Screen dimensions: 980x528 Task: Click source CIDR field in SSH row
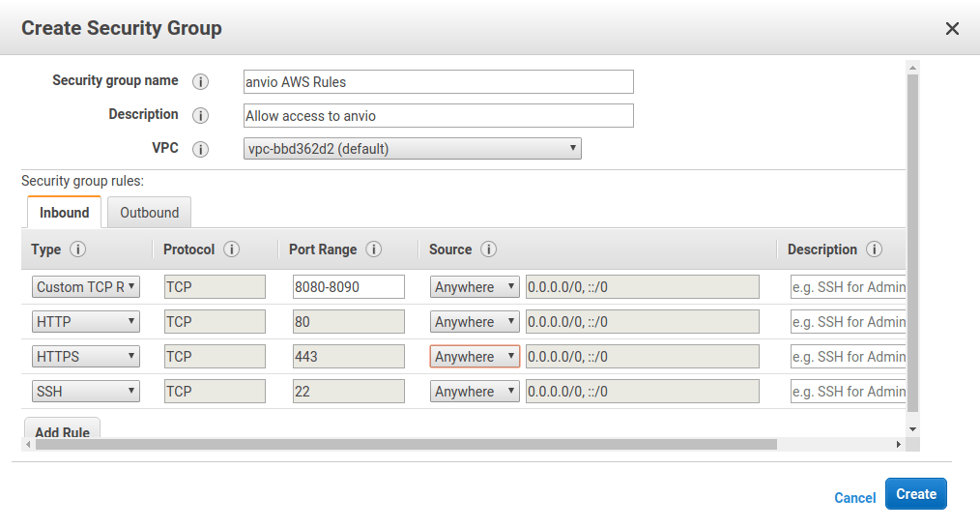point(643,391)
